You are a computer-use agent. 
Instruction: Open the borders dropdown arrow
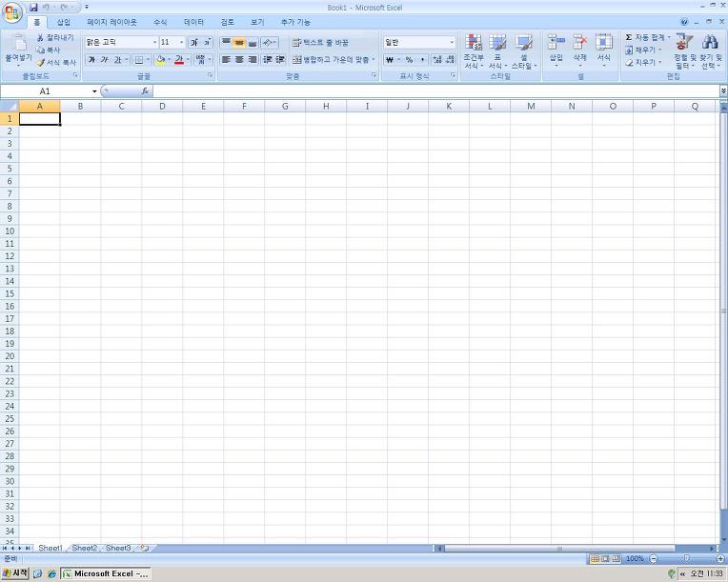click(148, 60)
